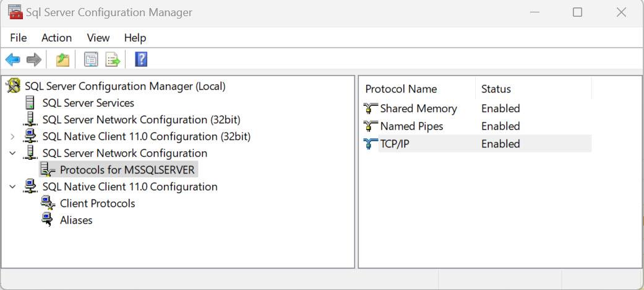The height and width of the screenshot is (290, 644).
Task: Sort by the Protocol Name column header
Action: click(401, 89)
